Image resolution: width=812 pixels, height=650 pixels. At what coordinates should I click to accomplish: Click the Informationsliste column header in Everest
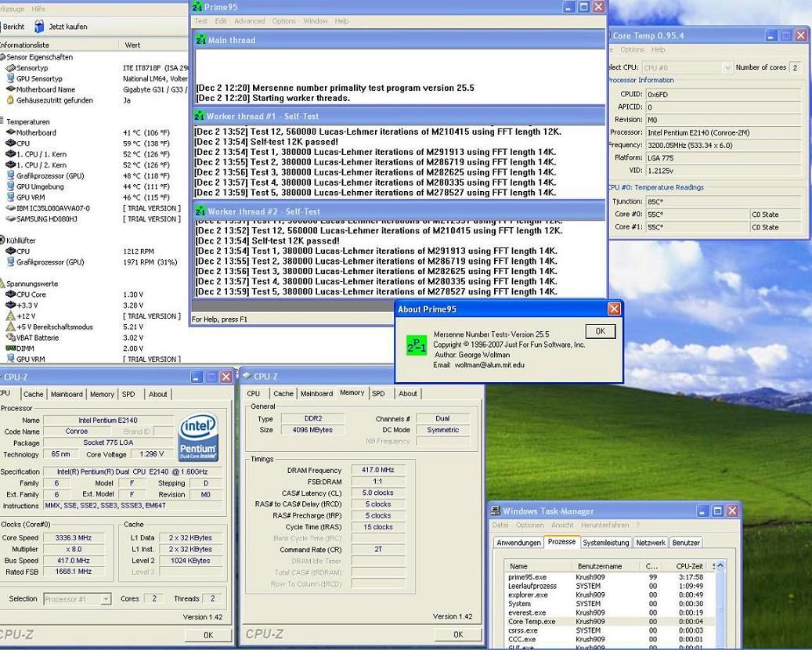[59, 45]
